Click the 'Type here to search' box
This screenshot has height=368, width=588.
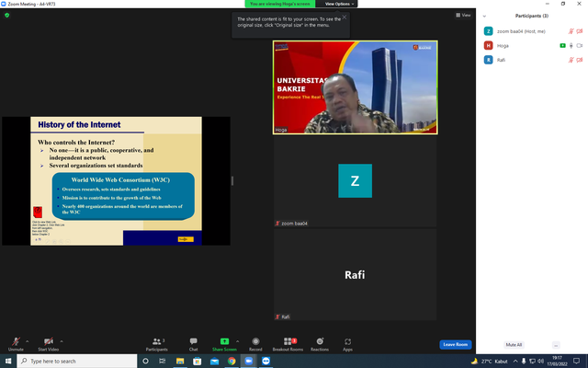[x=77, y=361]
